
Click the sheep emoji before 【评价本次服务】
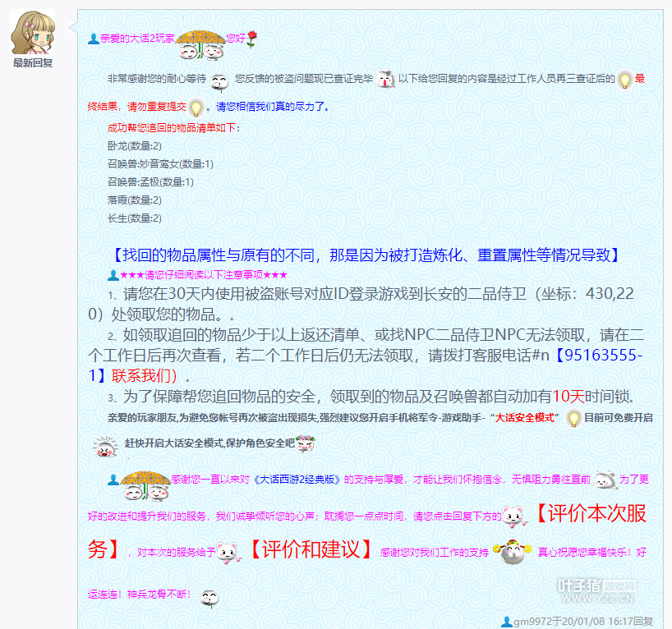click(x=514, y=516)
